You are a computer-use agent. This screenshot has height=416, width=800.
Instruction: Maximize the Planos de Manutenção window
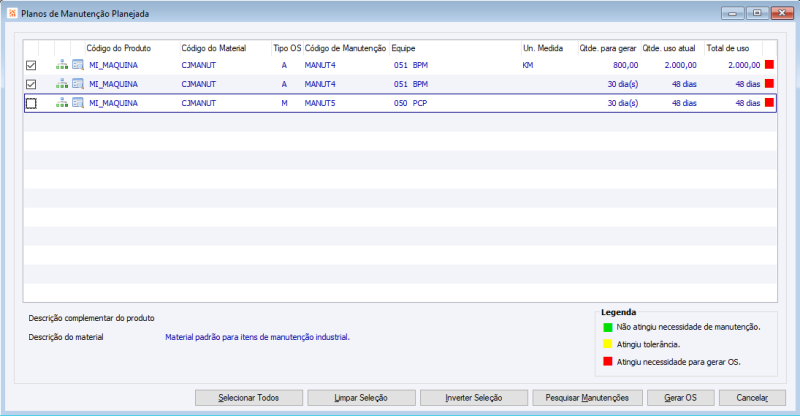click(757, 13)
